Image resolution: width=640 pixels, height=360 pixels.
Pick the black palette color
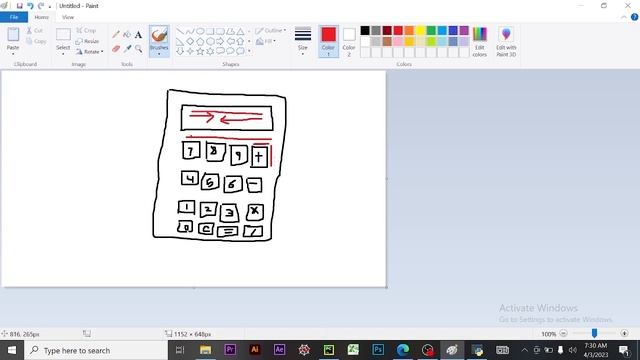pos(365,30)
